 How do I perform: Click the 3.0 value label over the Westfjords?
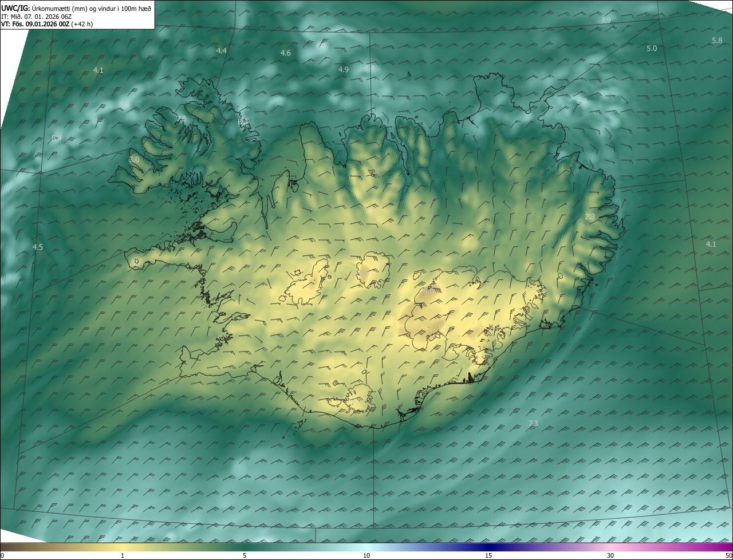pos(134,160)
